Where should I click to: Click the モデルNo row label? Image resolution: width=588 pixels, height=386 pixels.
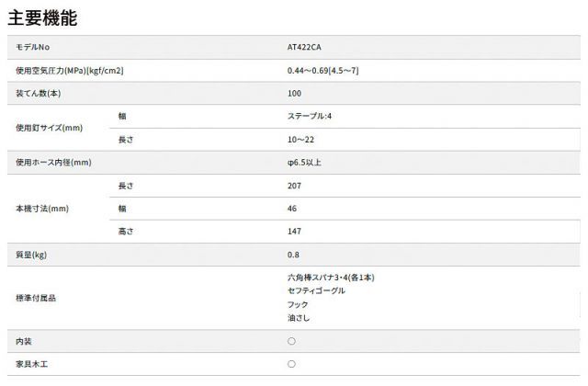point(35,46)
